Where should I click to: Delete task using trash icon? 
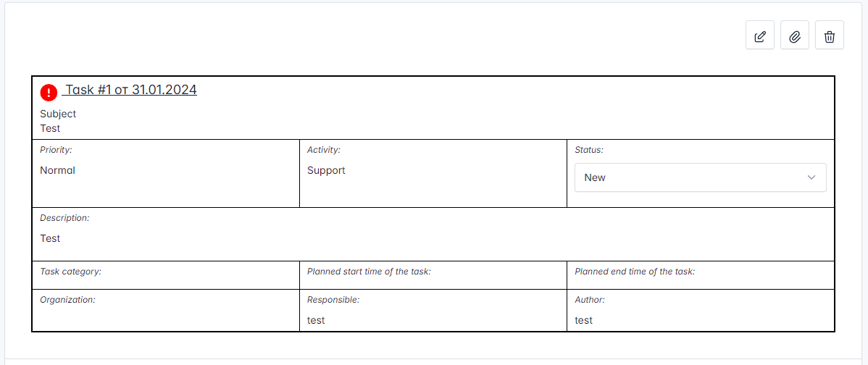[830, 35]
